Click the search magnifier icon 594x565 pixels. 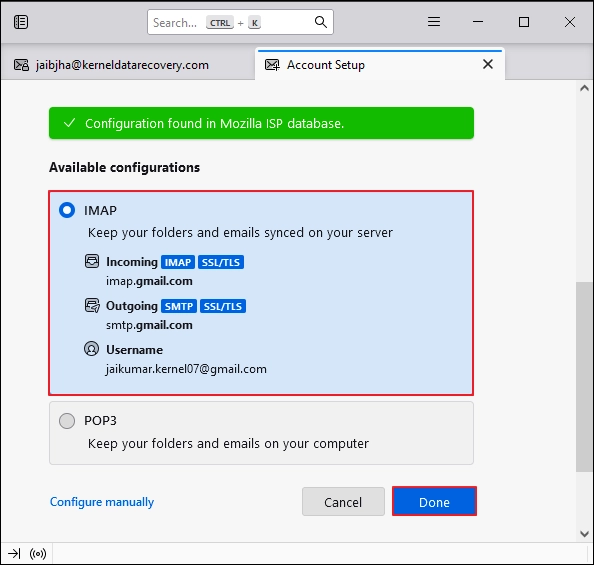pos(320,22)
